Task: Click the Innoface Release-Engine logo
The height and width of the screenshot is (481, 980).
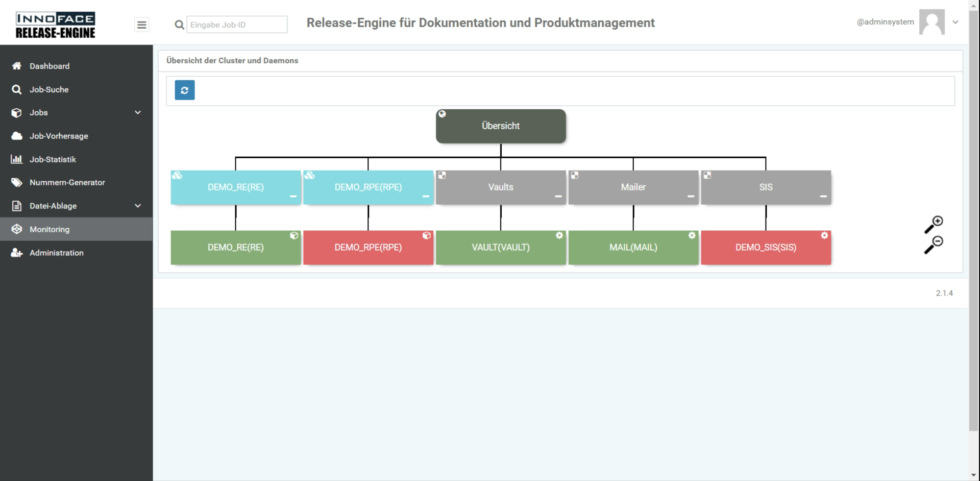Action: [55, 26]
